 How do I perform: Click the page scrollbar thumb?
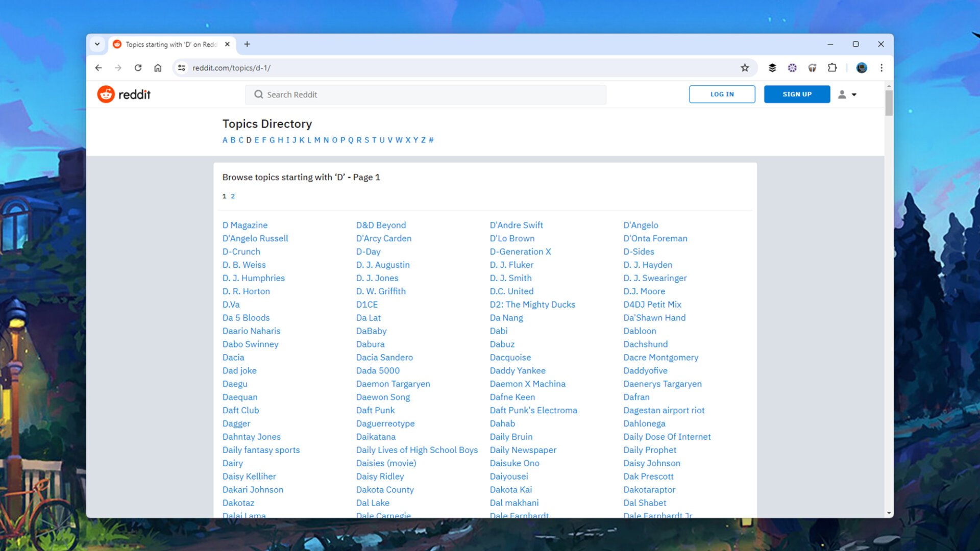pyautogui.click(x=889, y=103)
